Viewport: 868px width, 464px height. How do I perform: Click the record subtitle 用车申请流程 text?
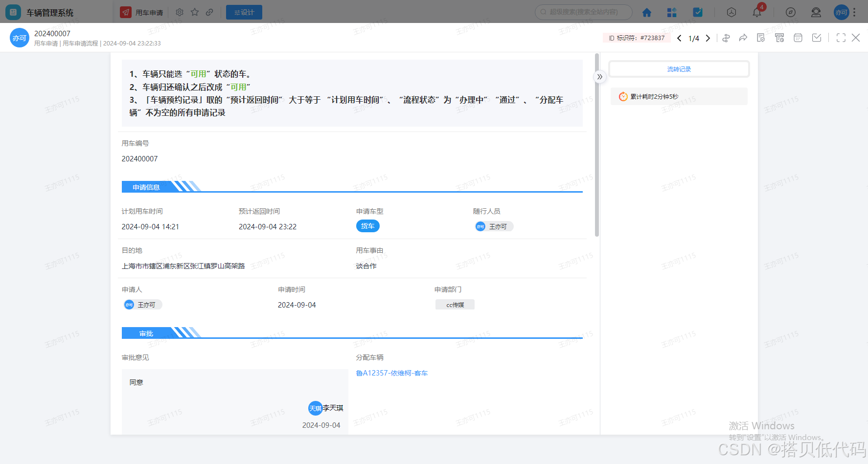[x=80, y=44]
